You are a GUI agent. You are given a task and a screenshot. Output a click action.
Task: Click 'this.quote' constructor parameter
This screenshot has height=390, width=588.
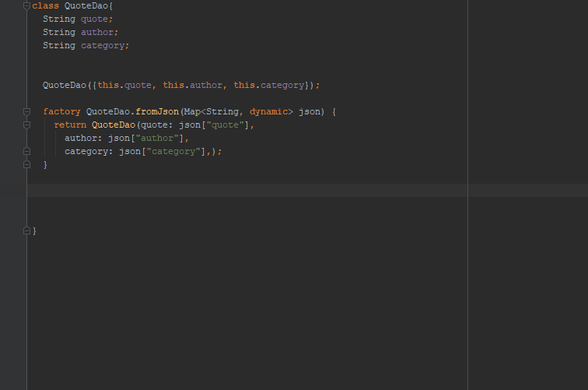pyautogui.click(x=124, y=85)
